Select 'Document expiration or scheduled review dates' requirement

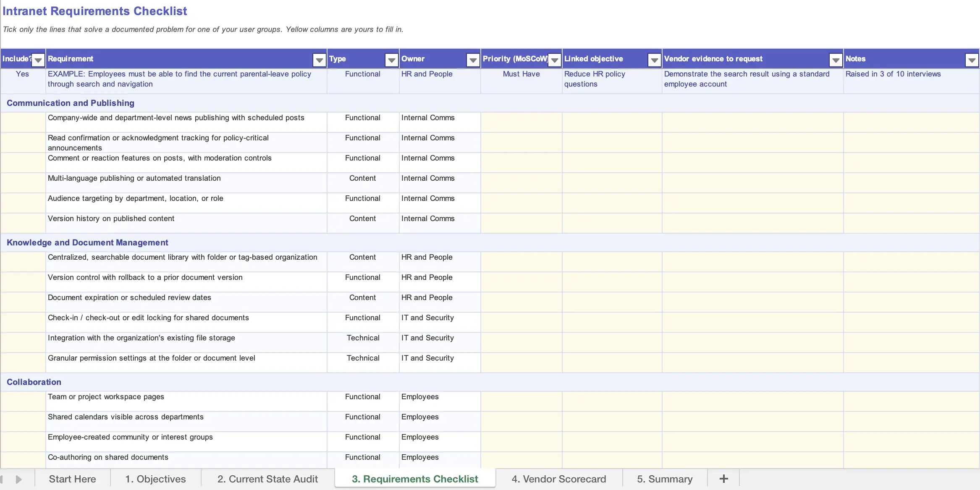pos(186,302)
